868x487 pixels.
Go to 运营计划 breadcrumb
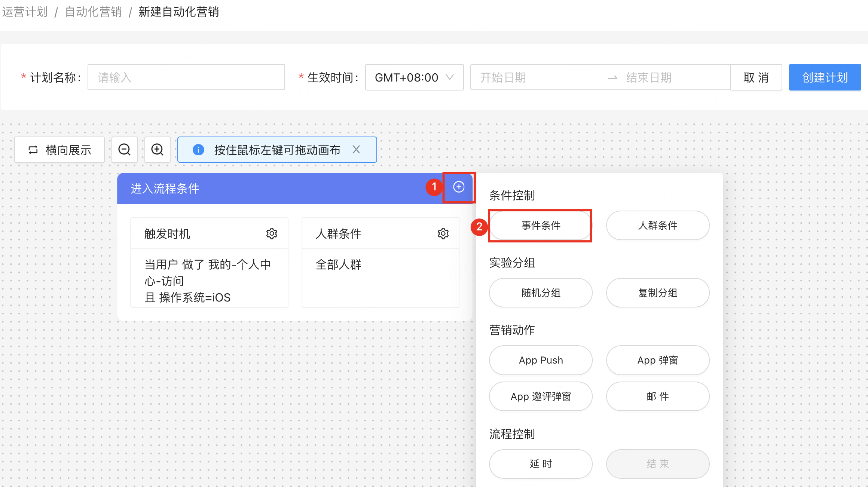(x=25, y=12)
